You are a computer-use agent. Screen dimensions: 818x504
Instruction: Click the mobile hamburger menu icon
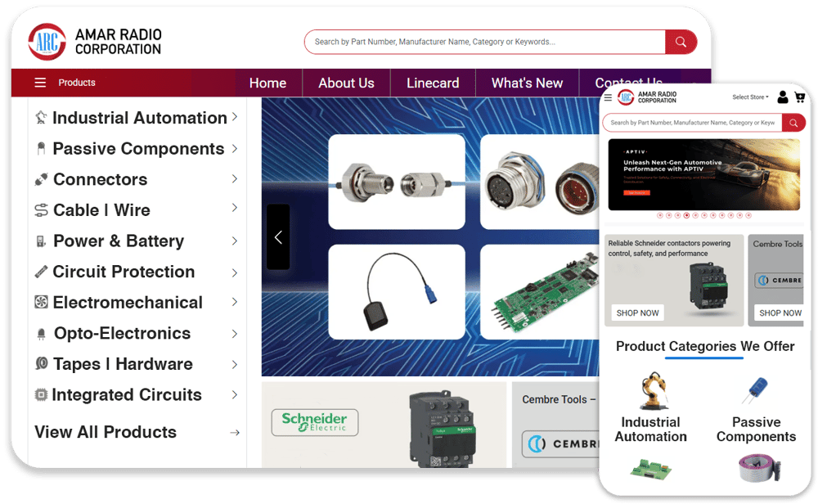608,97
